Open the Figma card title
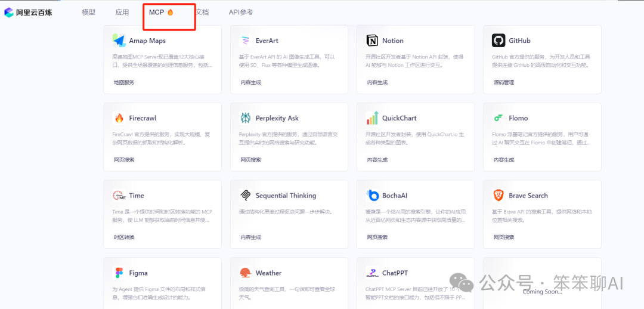Image resolution: width=644 pixels, height=309 pixels. [x=138, y=273]
